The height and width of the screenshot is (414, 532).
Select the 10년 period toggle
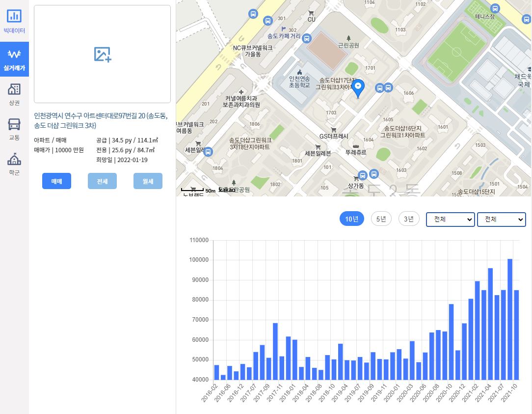(351, 219)
